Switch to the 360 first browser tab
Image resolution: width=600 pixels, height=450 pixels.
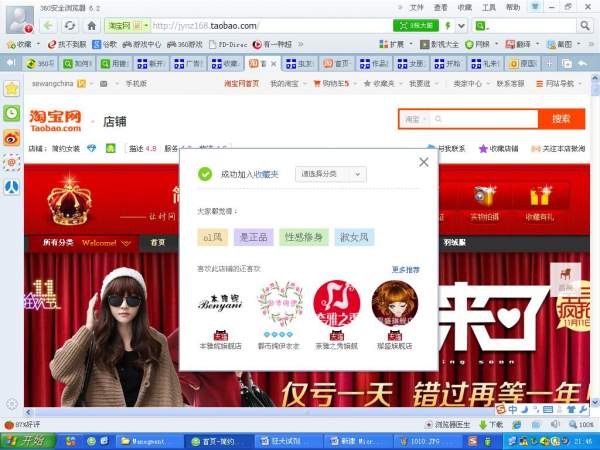40,64
